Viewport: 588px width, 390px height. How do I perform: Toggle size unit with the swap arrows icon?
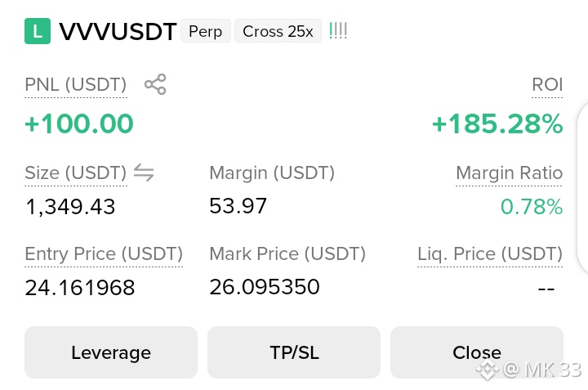click(144, 173)
